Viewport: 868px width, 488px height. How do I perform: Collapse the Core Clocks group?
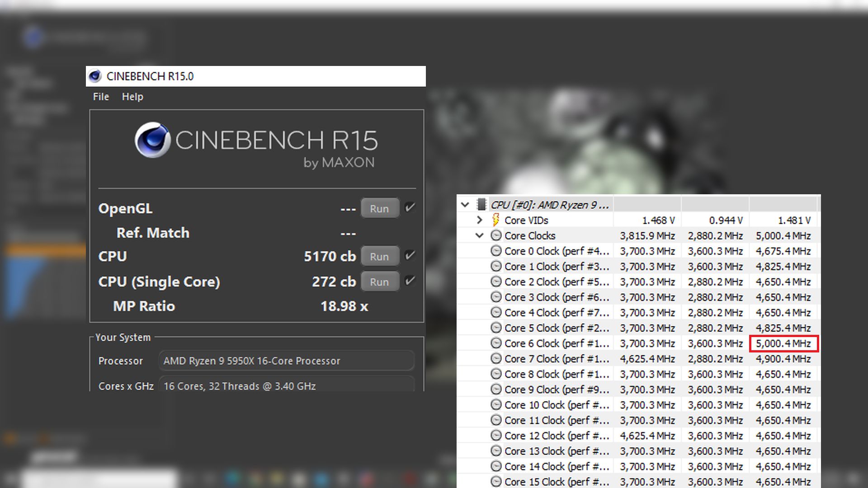[x=480, y=235]
